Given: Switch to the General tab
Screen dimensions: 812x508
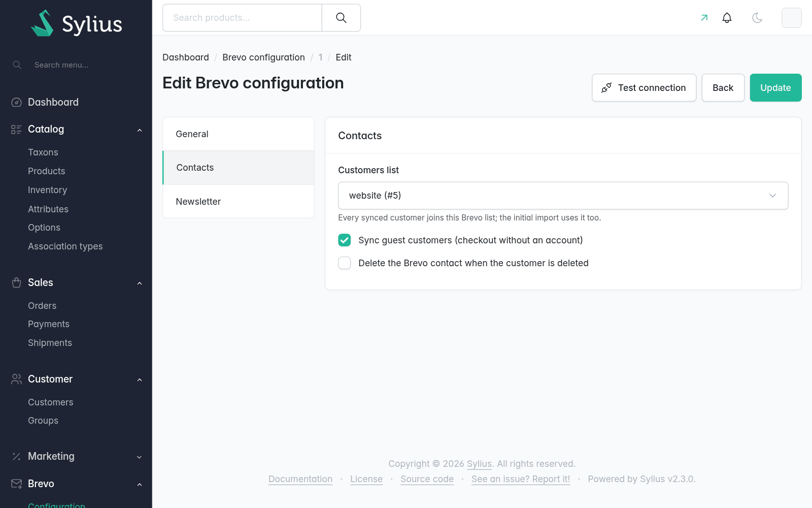Looking at the screenshot, I should [239, 134].
